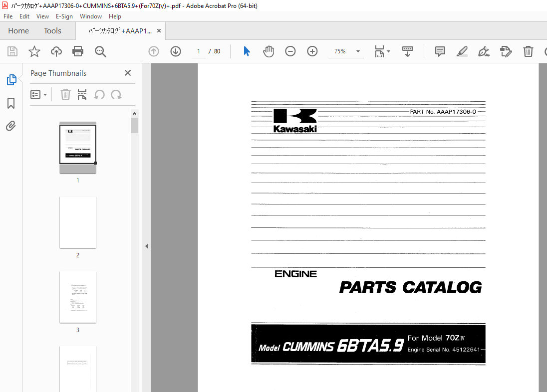Switch to the Home tab
Viewport: 547px width, 392px height.
(x=18, y=31)
